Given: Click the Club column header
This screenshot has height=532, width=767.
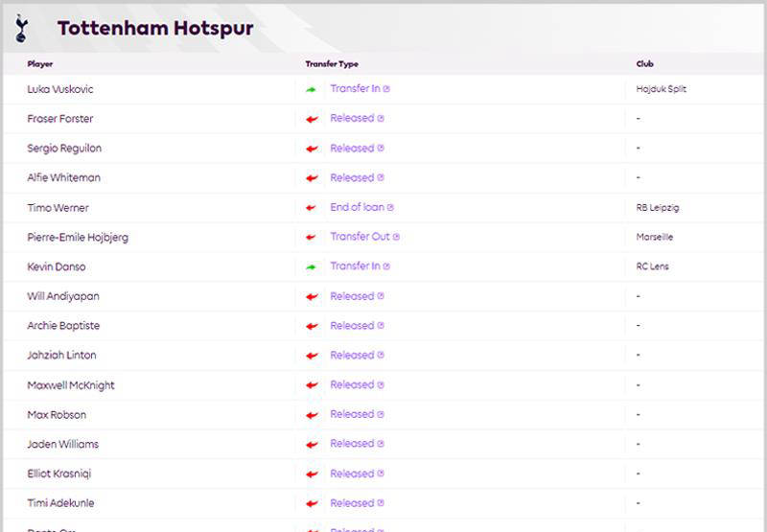Looking at the screenshot, I should coord(645,64).
